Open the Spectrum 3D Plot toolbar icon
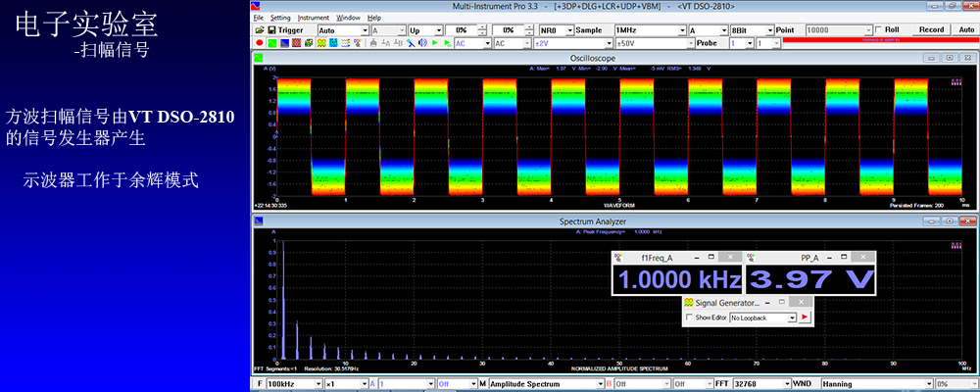 (x=309, y=43)
